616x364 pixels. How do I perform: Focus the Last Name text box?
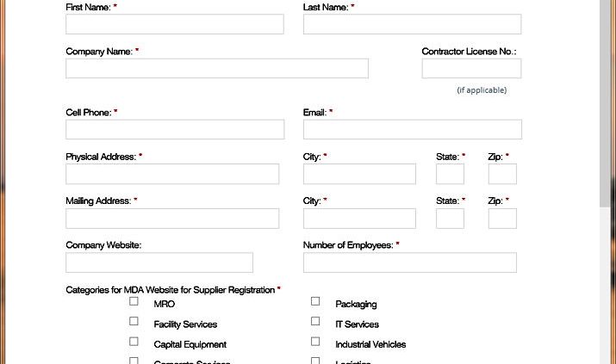coord(412,24)
